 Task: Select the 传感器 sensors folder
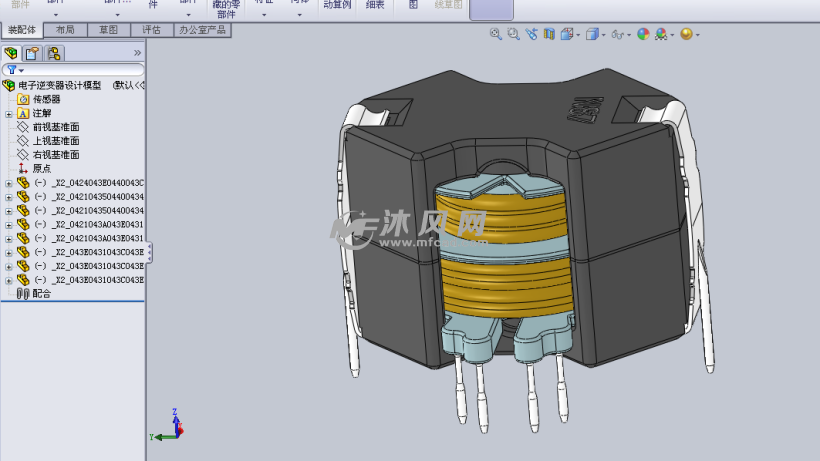47,99
